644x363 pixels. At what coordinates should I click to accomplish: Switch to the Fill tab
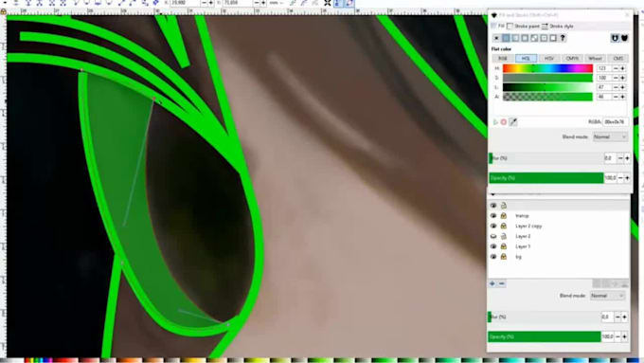(x=498, y=26)
